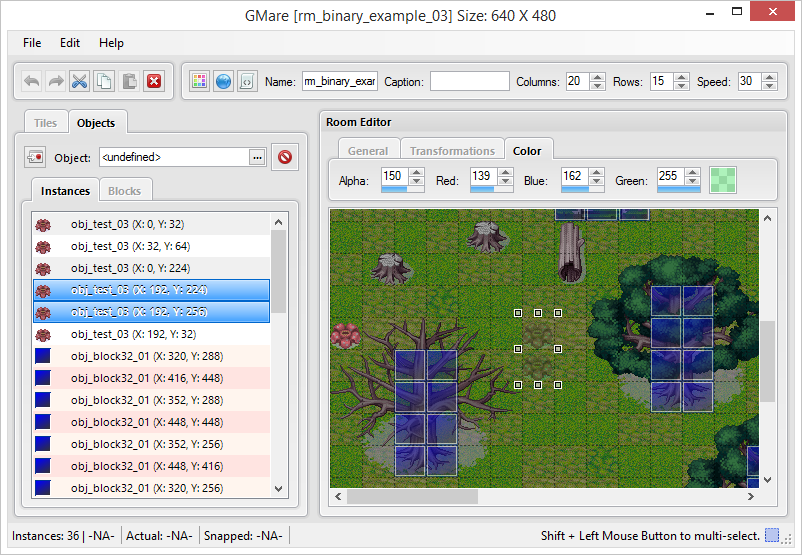Click the Columns number field
This screenshot has height=555, width=802.
(x=578, y=81)
